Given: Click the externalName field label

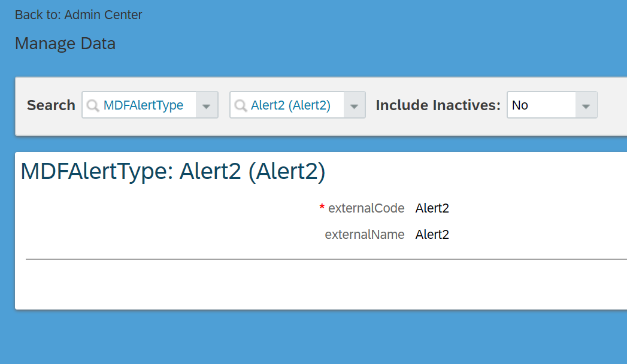Looking at the screenshot, I should (364, 235).
